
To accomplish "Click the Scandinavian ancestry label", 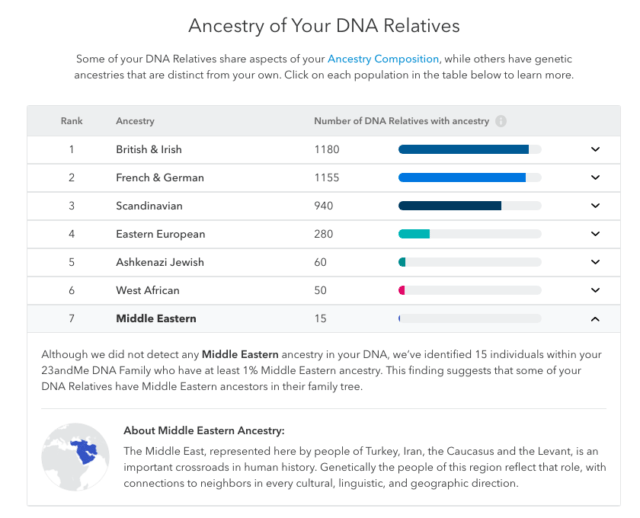I will pos(149,206).
